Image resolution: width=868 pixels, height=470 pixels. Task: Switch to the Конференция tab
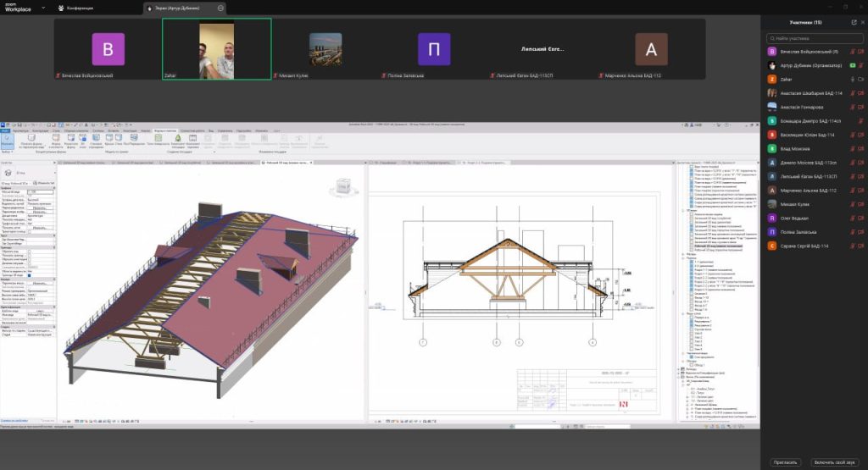click(x=81, y=8)
